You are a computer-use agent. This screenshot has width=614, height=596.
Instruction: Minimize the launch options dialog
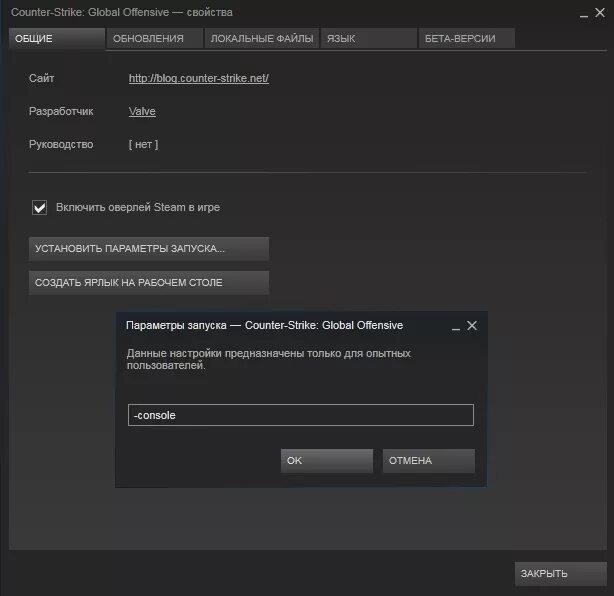pos(456,328)
